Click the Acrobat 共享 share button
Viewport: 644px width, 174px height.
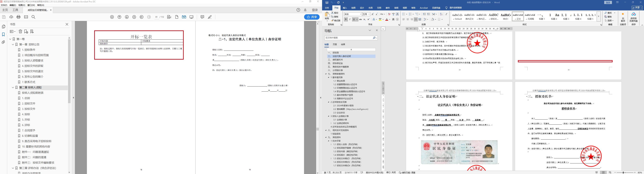click(x=312, y=17)
